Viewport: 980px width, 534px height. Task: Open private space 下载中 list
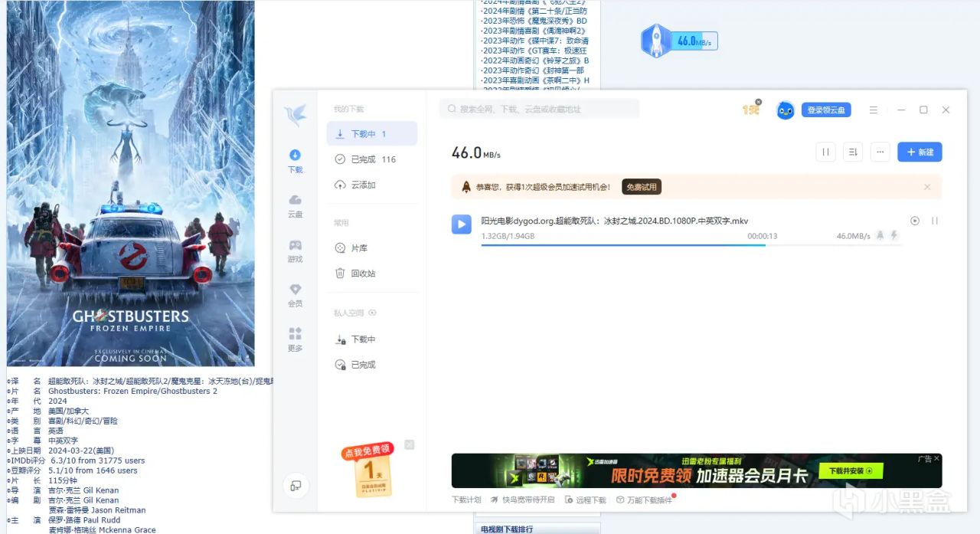pyautogui.click(x=372, y=339)
